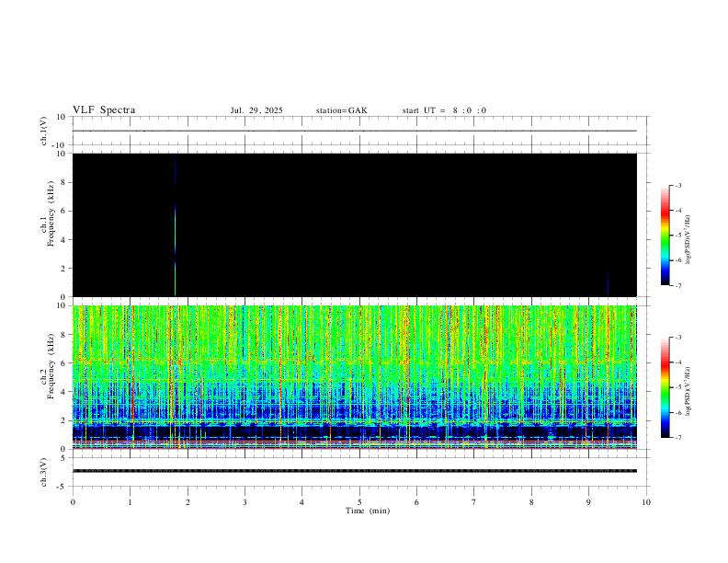Click the "-3" label on the upper colorbar
This screenshot has width=728, height=563.
coord(677,185)
